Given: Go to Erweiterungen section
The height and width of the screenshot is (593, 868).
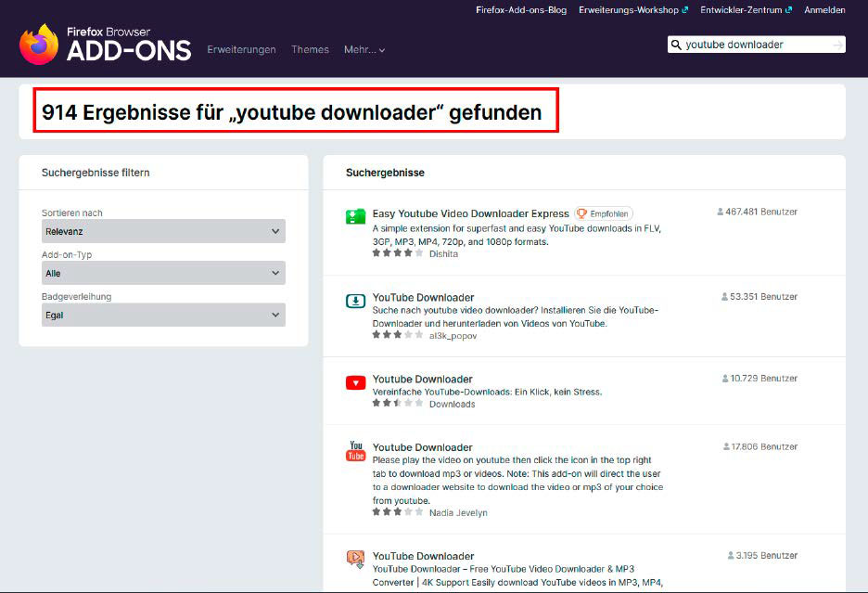Looking at the screenshot, I should [x=241, y=50].
